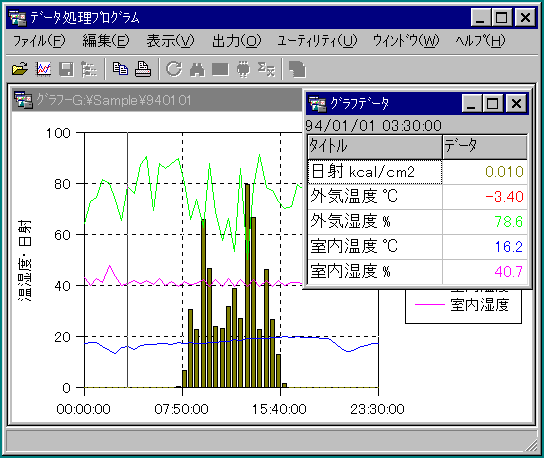The image size is (544, 458).
Task: Click the 温湿度・日射 y-axis title
Action: (x=25, y=260)
